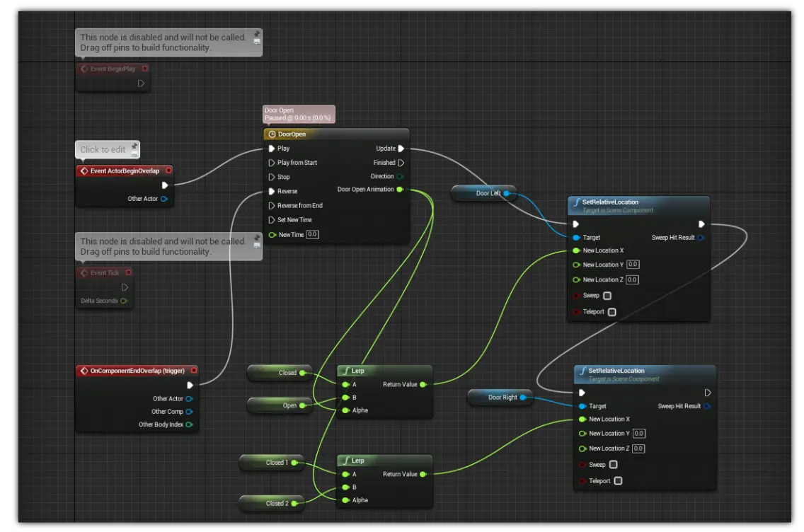The image size is (804, 532).
Task: Click Sweep Hit Result pin on lower SetRelativeLocation
Action: 706,406
